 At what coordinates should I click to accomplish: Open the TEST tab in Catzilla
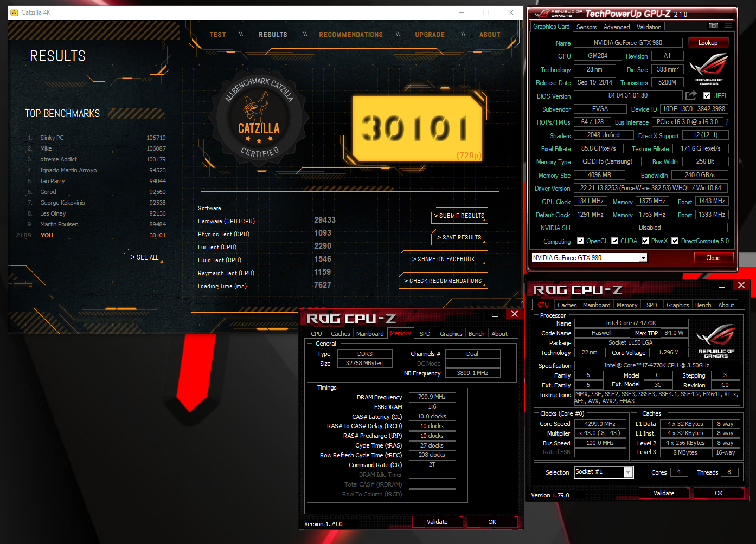(218, 35)
